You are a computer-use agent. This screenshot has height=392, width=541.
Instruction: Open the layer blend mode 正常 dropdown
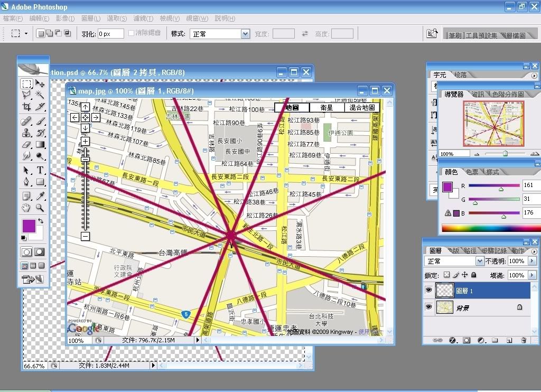tap(480, 261)
